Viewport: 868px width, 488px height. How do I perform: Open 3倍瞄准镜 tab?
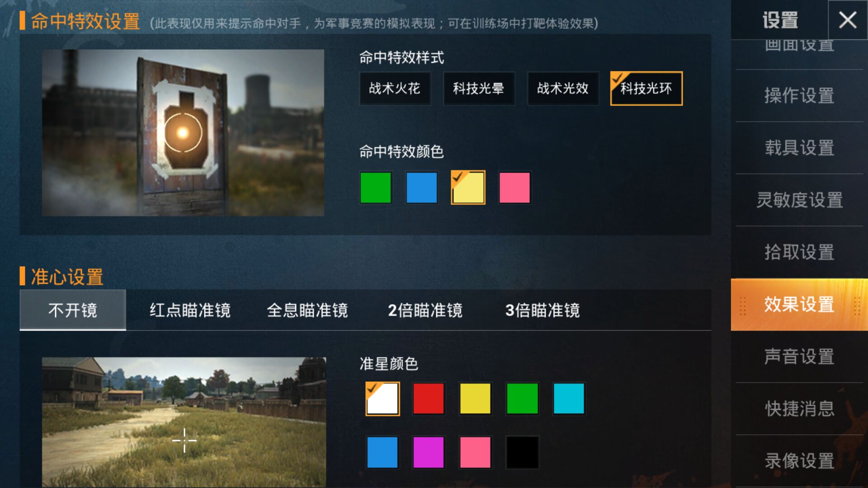pyautogui.click(x=542, y=310)
